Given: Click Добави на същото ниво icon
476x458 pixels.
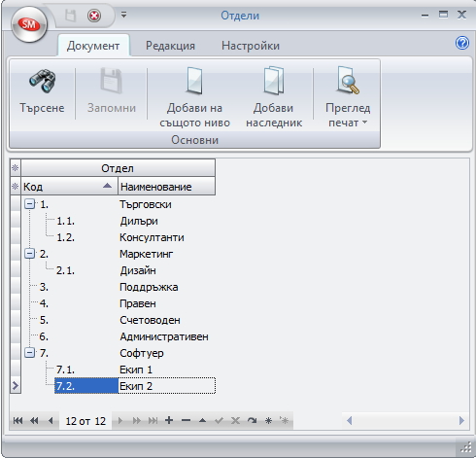Looking at the screenshot, I should [194, 81].
